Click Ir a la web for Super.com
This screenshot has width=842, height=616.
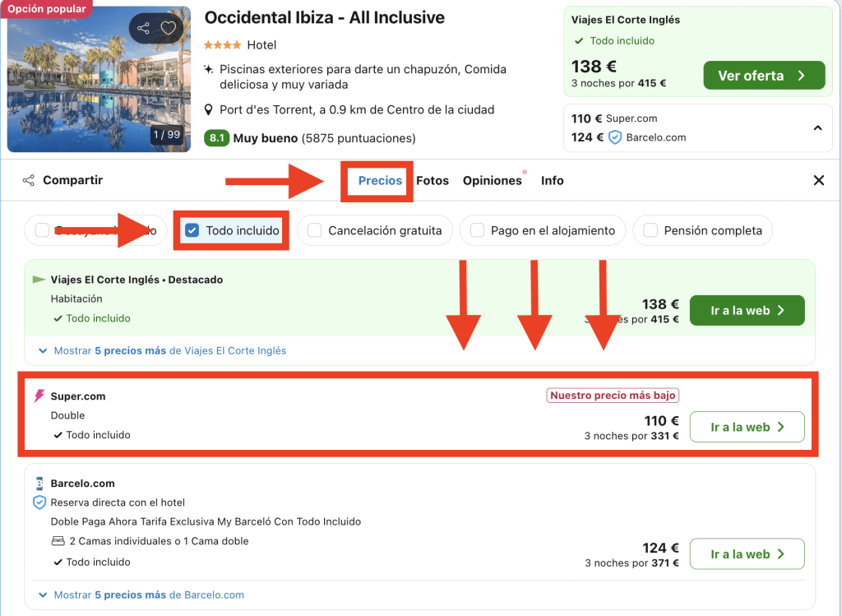[747, 427]
